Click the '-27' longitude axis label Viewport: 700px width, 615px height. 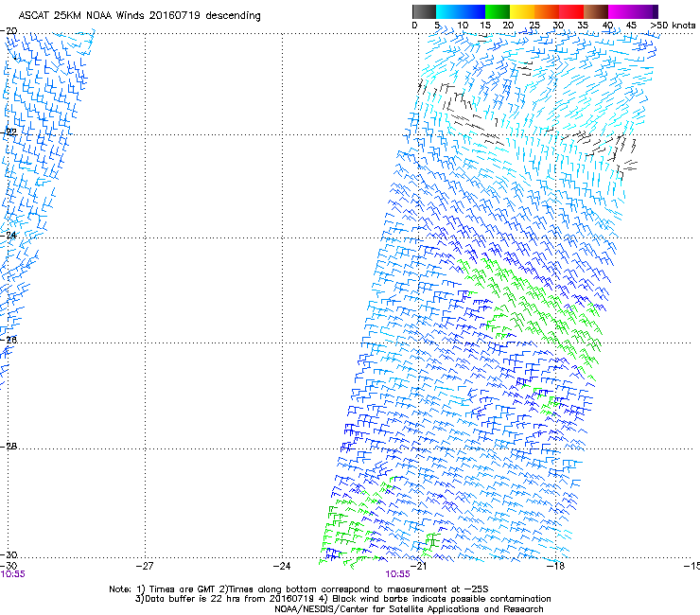[x=145, y=567]
